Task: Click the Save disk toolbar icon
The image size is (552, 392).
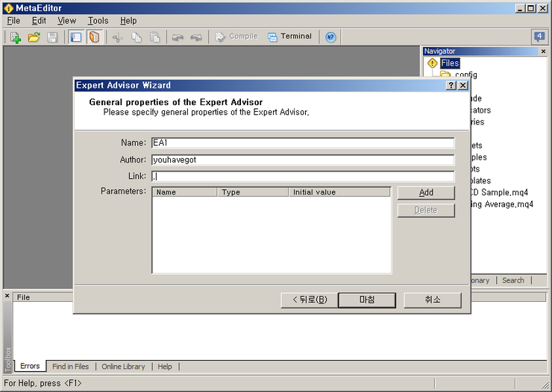Action: click(52, 37)
